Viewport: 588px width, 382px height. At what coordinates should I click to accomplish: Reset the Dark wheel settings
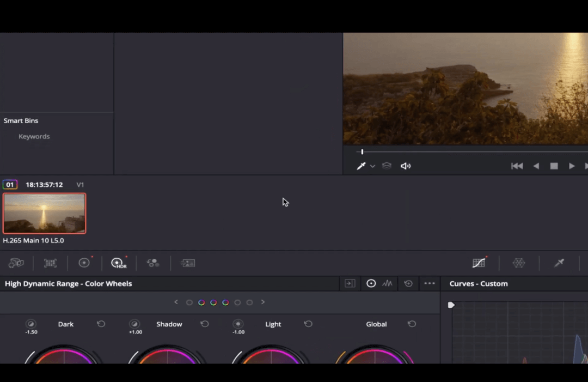(101, 324)
